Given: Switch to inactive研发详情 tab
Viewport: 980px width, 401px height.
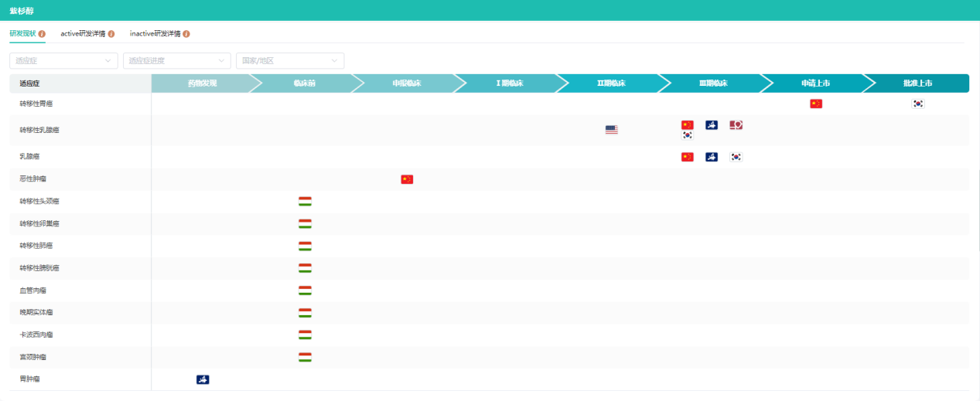Looking at the screenshot, I should [x=155, y=34].
